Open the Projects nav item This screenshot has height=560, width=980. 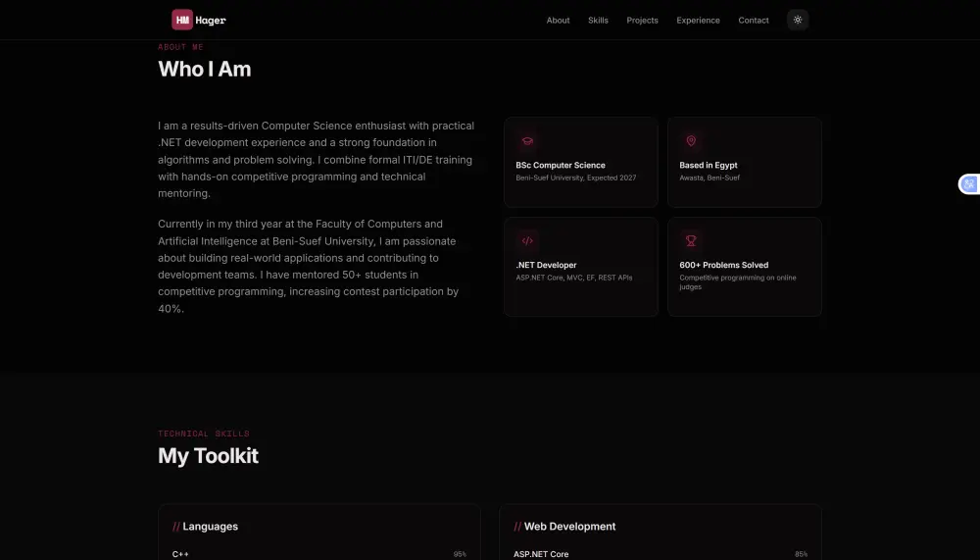tap(642, 20)
